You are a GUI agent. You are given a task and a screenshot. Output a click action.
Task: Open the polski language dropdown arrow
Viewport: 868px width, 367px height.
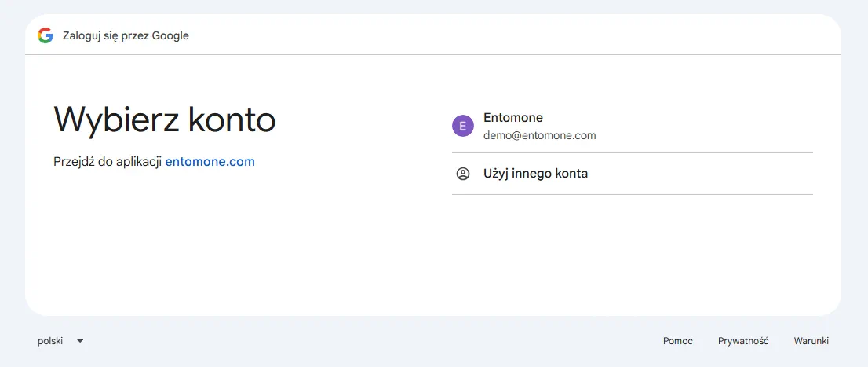tap(80, 341)
